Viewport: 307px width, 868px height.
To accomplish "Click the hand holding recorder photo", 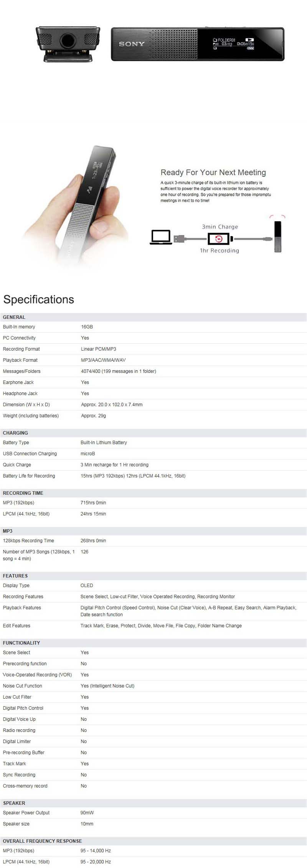I will click(x=77, y=207).
